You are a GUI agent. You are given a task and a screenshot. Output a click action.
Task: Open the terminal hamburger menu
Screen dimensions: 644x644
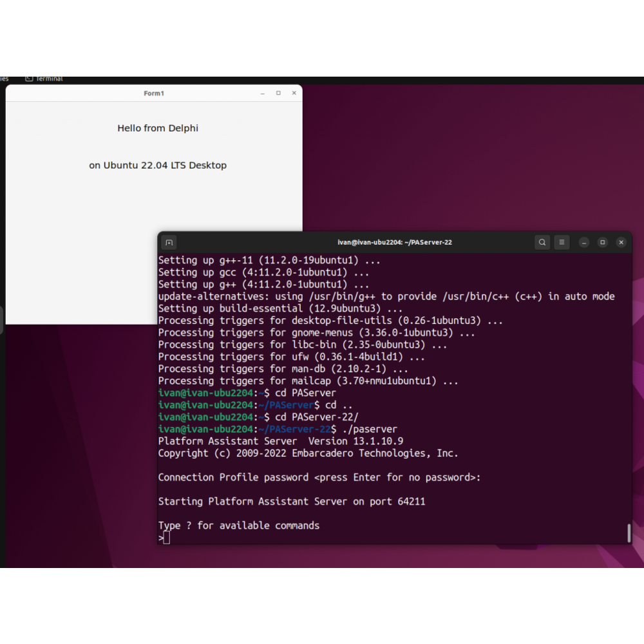pyautogui.click(x=562, y=243)
